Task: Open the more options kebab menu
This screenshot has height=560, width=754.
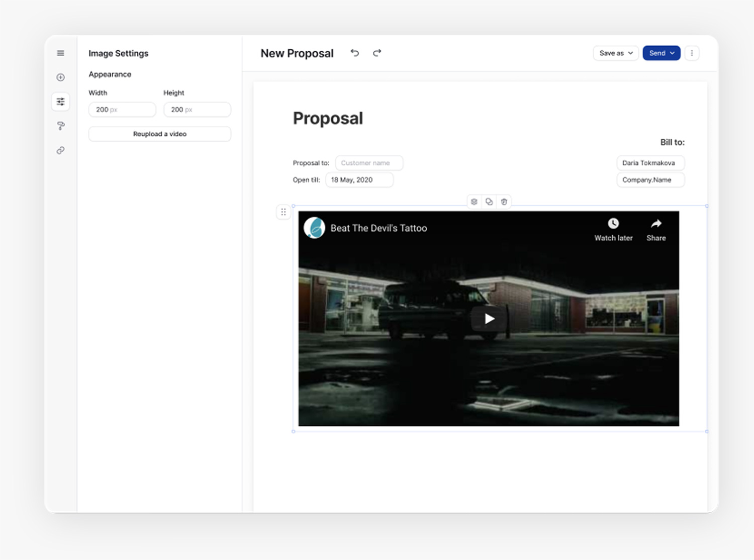Action: [692, 53]
